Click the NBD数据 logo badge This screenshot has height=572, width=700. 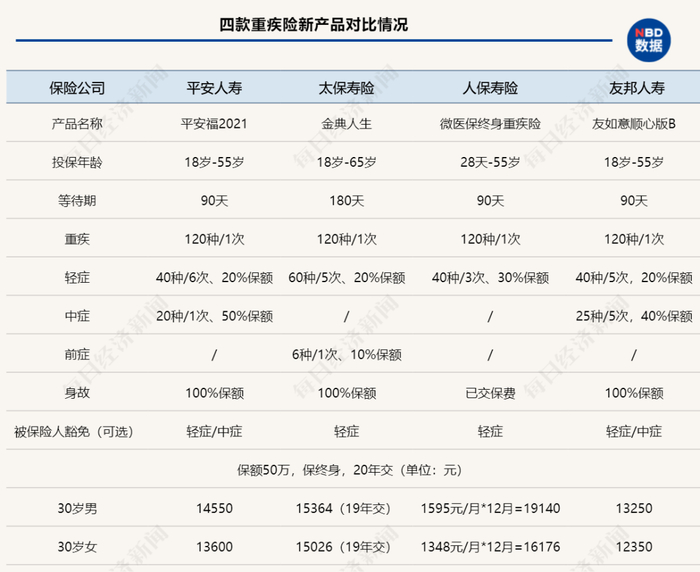point(649,40)
